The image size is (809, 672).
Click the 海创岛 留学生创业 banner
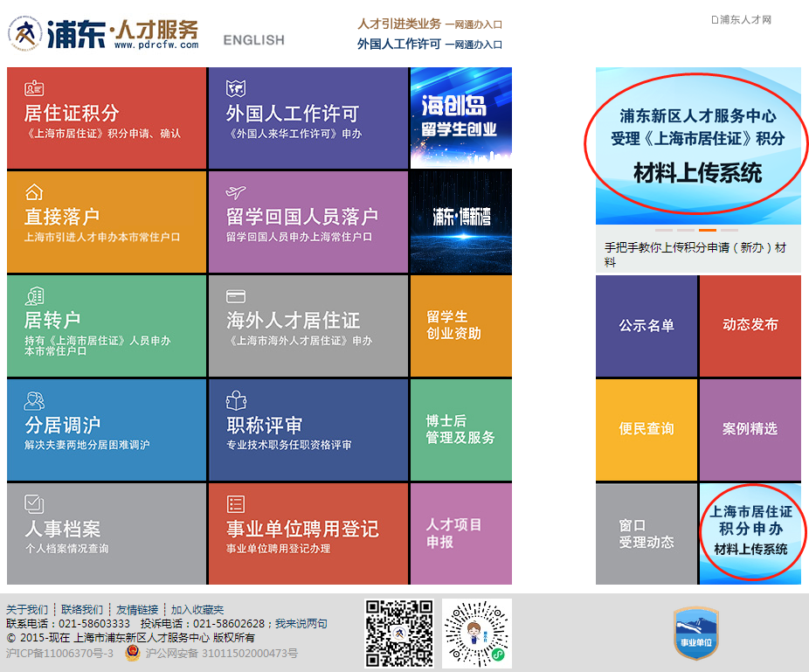click(460, 117)
